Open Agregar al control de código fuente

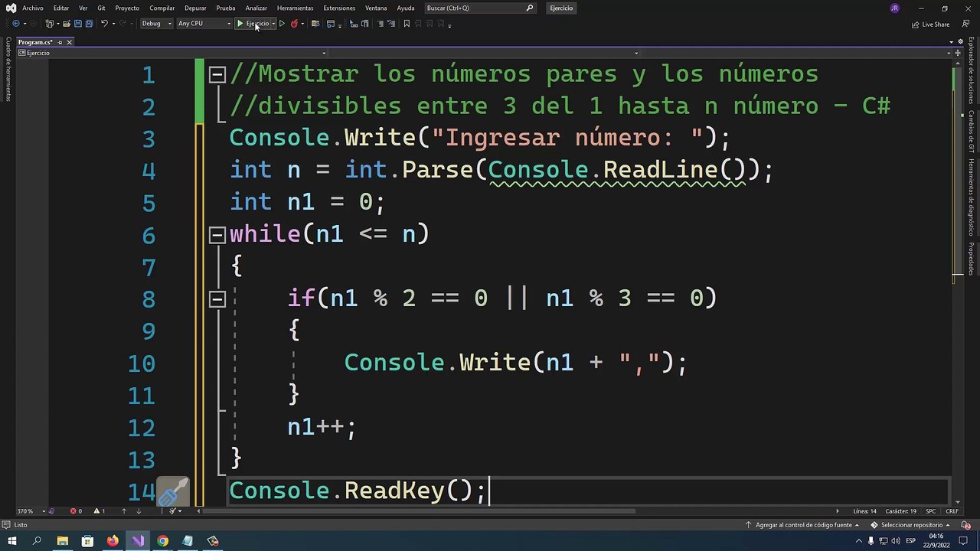803,525
